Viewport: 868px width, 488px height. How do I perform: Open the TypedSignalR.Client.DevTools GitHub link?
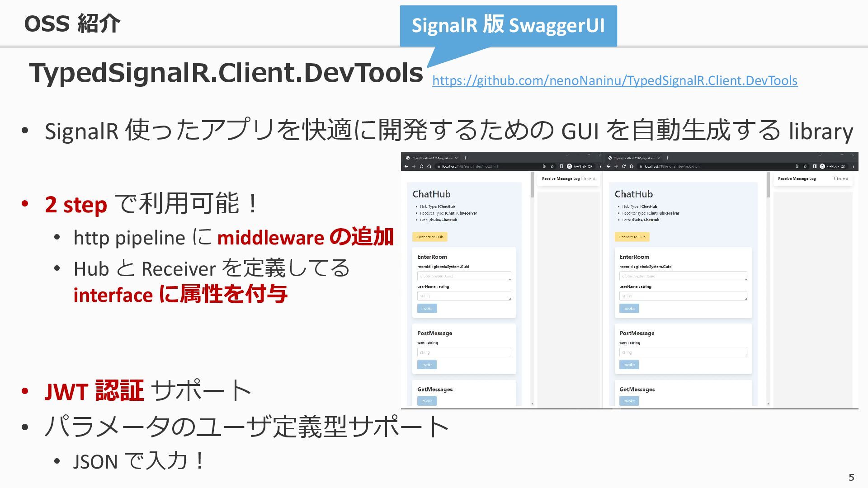pos(614,80)
